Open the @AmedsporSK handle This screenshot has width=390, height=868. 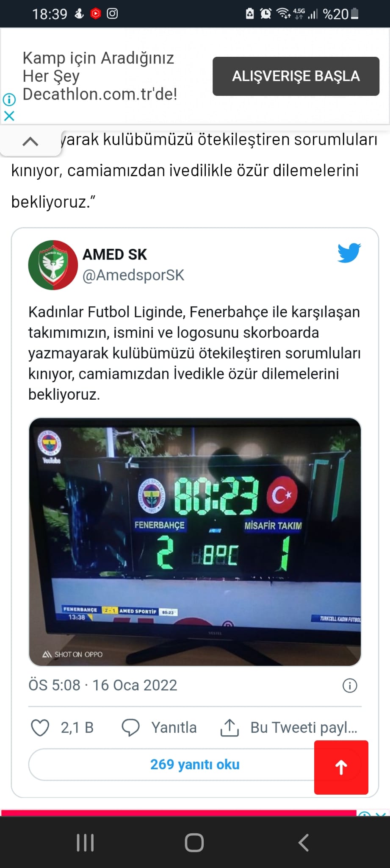point(133,275)
